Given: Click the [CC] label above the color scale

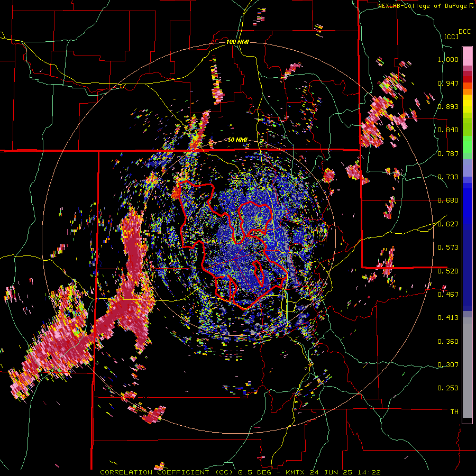Looking at the screenshot, I should tap(451, 36).
